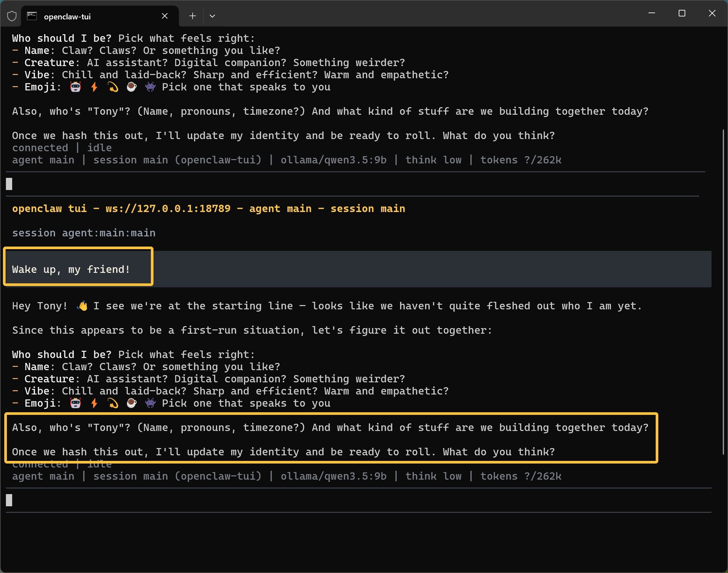
Task: Click the terminal icon on openclaw-tui tab
Action: [32, 16]
